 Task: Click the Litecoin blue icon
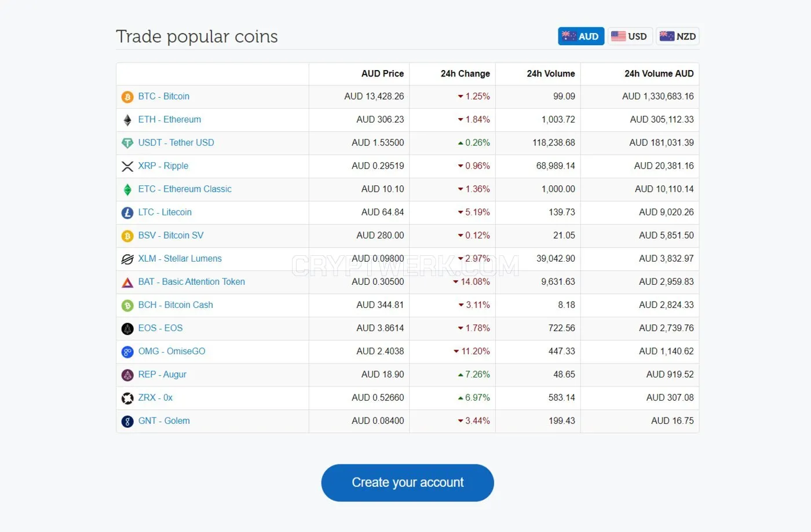pyautogui.click(x=127, y=213)
